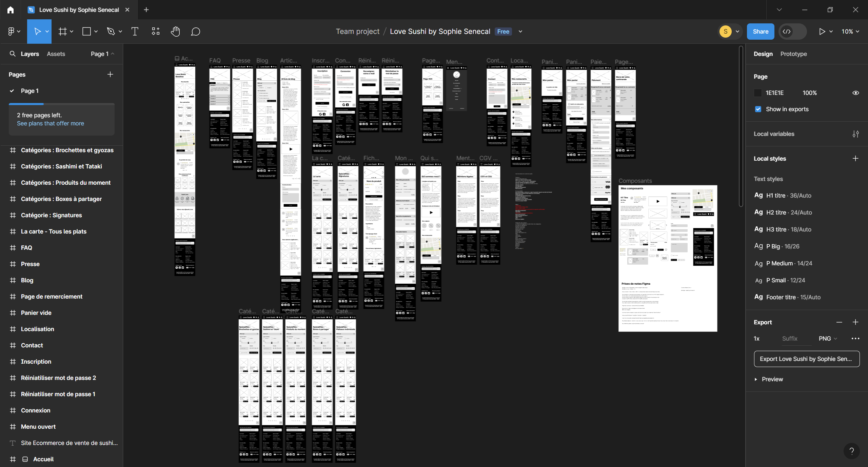Switch to the Assets tab
868x467 pixels.
pyautogui.click(x=56, y=54)
